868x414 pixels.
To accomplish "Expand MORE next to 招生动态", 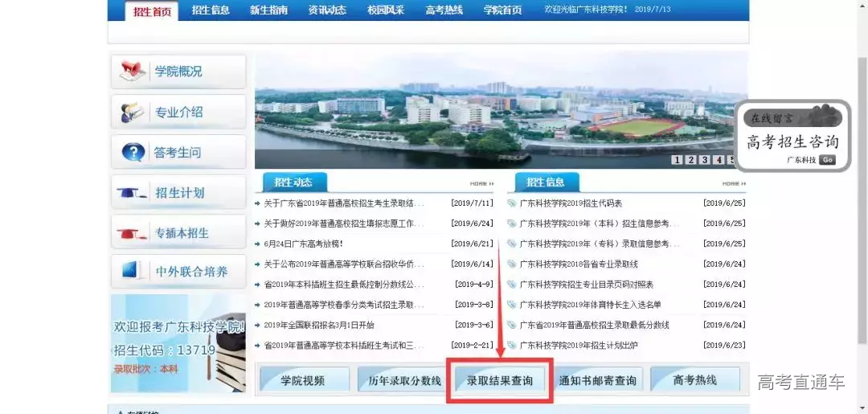I will coord(481,184).
